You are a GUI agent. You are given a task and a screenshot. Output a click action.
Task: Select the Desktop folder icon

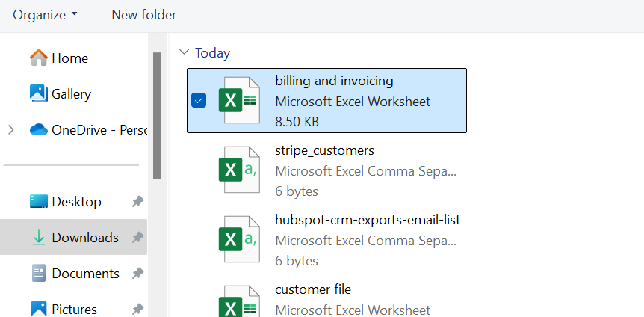[39, 201]
